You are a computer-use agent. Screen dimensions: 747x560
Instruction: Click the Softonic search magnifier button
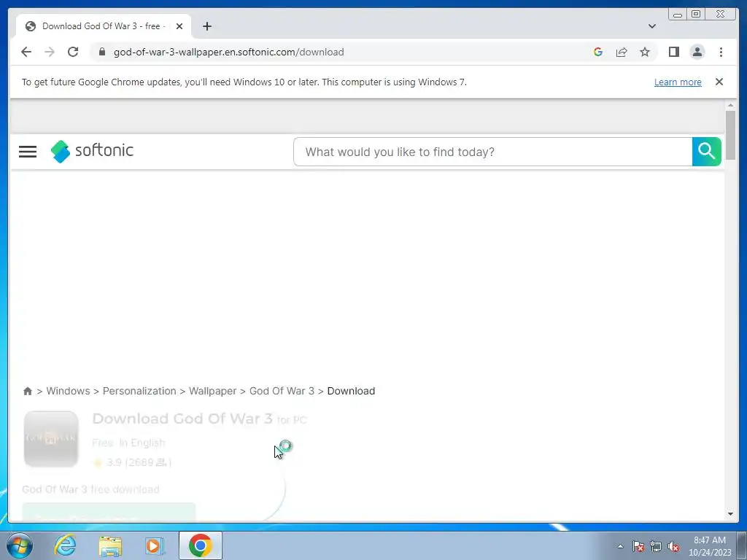click(x=706, y=152)
